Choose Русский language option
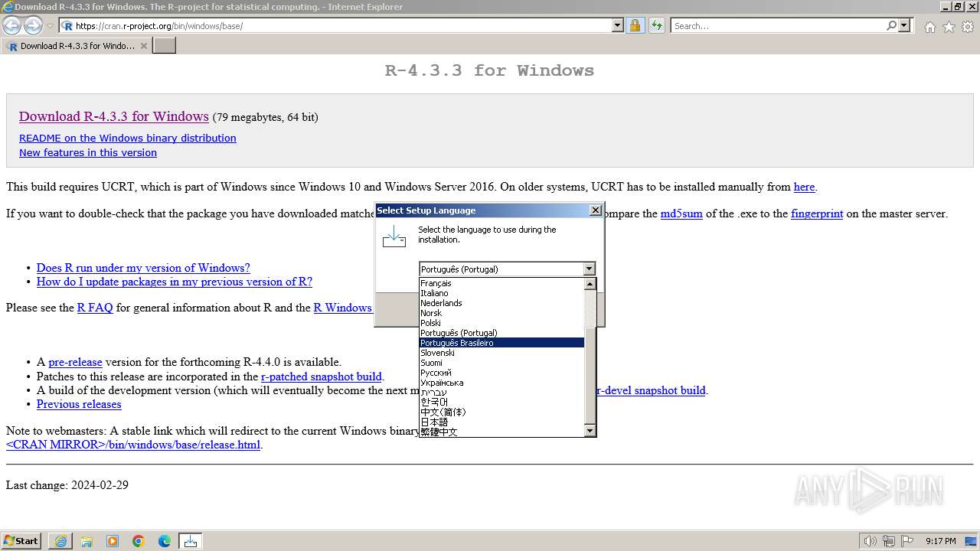The height and width of the screenshot is (551, 980). click(501, 373)
